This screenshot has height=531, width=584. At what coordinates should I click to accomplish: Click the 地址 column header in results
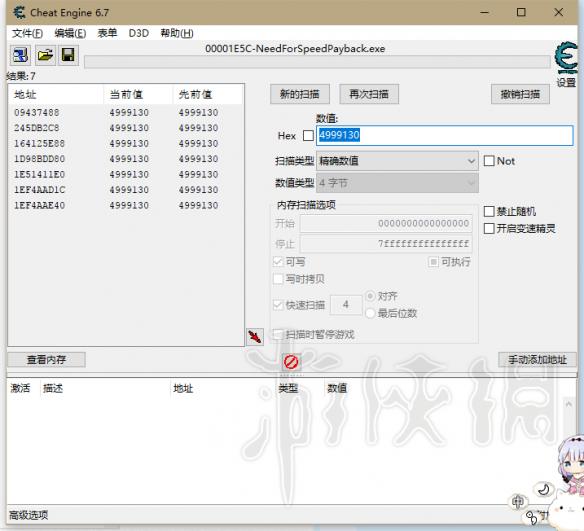56,95
